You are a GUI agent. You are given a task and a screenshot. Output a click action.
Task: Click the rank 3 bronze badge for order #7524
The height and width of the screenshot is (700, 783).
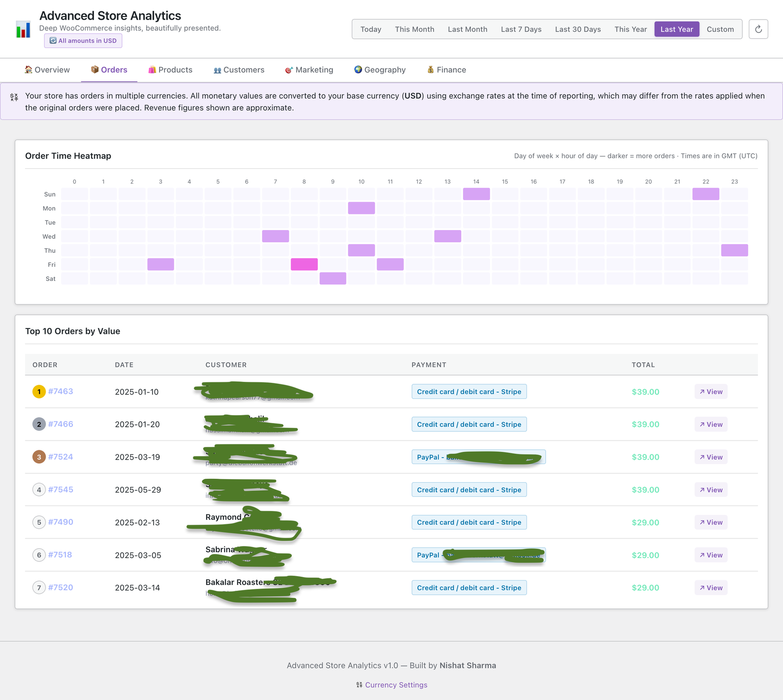(39, 457)
